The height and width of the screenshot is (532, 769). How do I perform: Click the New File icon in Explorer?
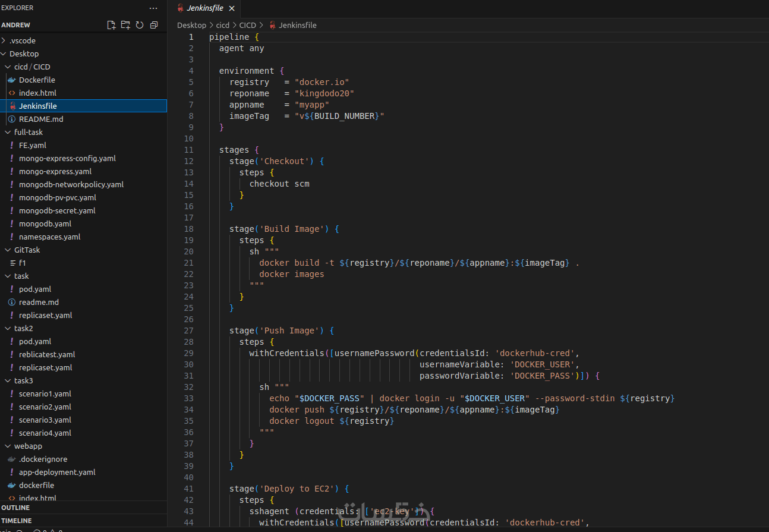(x=111, y=25)
